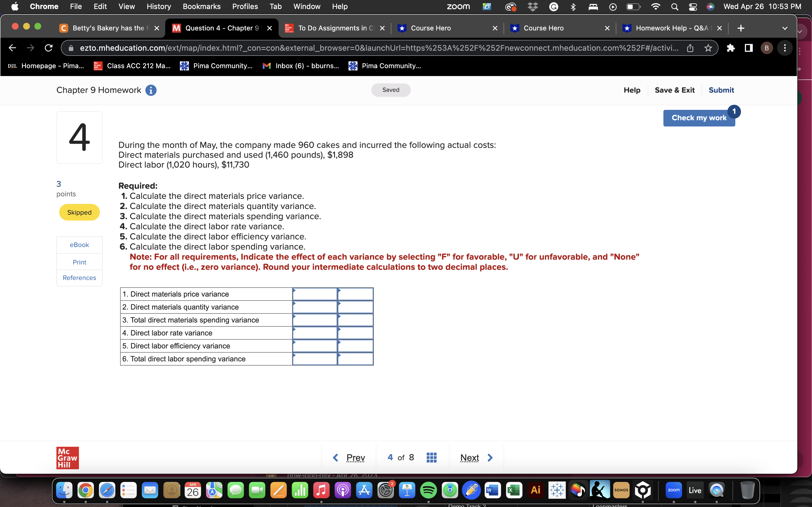This screenshot has height=507, width=812.
Task: Switch to the To Do Assignments tab
Action: point(332,28)
